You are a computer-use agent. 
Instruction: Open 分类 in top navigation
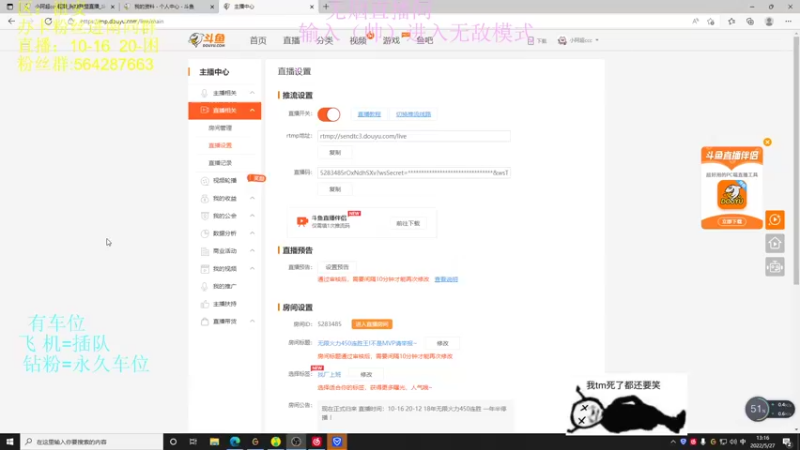(x=324, y=40)
